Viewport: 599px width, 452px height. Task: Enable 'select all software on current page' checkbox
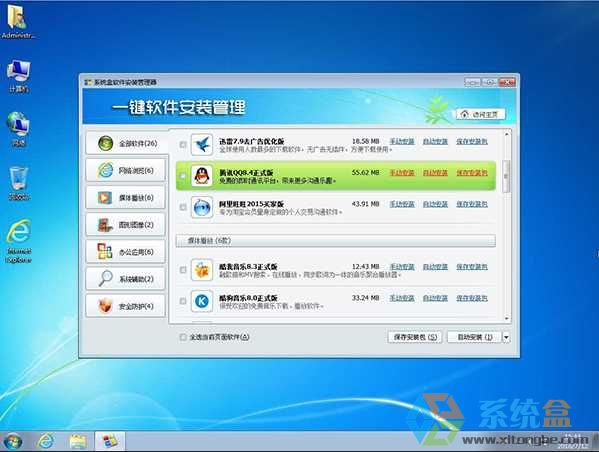click(x=183, y=337)
